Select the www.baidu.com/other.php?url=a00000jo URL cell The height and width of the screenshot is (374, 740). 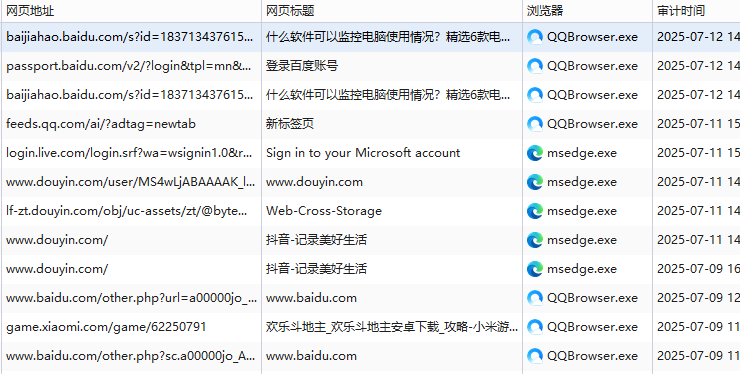point(132,298)
